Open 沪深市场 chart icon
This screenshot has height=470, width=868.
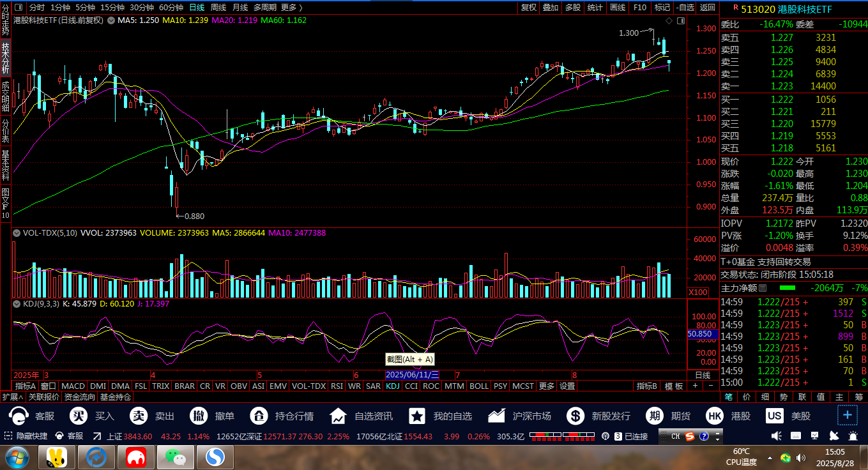tap(497, 416)
